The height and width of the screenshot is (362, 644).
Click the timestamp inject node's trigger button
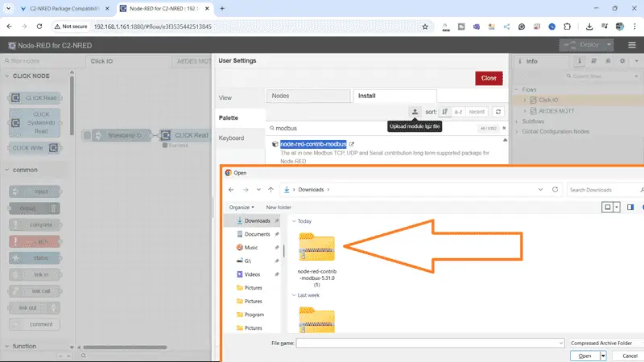pyautogui.click(x=87, y=135)
